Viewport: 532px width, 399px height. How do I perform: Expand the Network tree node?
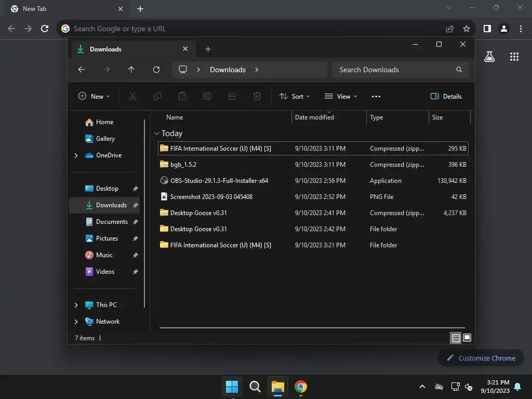coord(76,322)
